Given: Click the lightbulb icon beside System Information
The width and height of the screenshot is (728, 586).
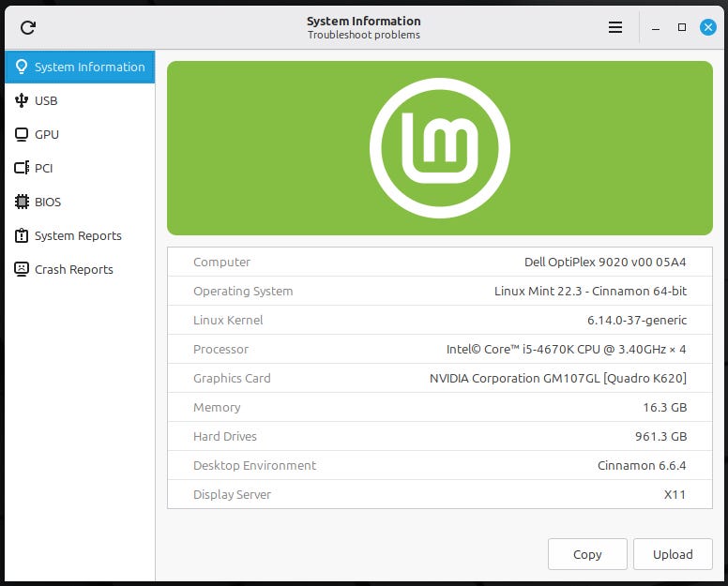Looking at the screenshot, I should (x=22, y=67).
